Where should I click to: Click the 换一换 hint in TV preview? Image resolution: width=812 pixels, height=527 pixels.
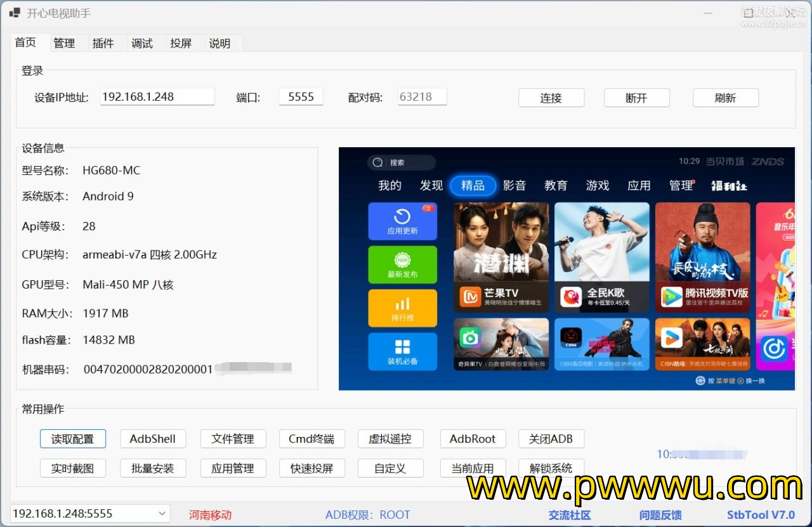pyautogui.click(x=756, y=381)
